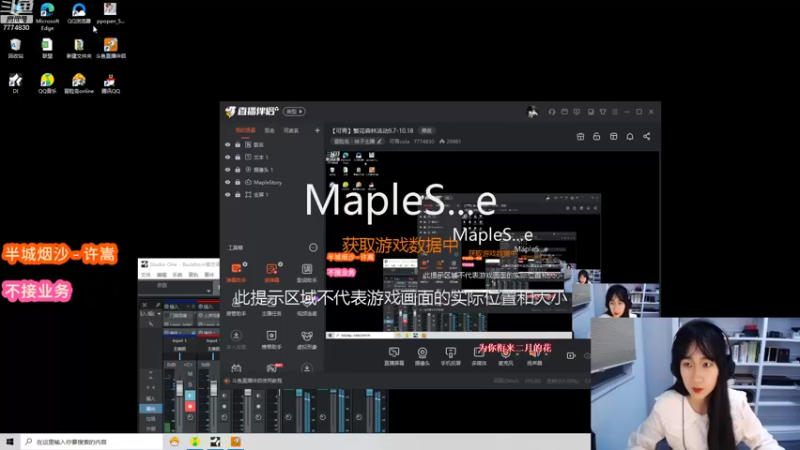
Task: Hide the 全屏 1 layer via eye icon
Action: [x=228, y=194]
